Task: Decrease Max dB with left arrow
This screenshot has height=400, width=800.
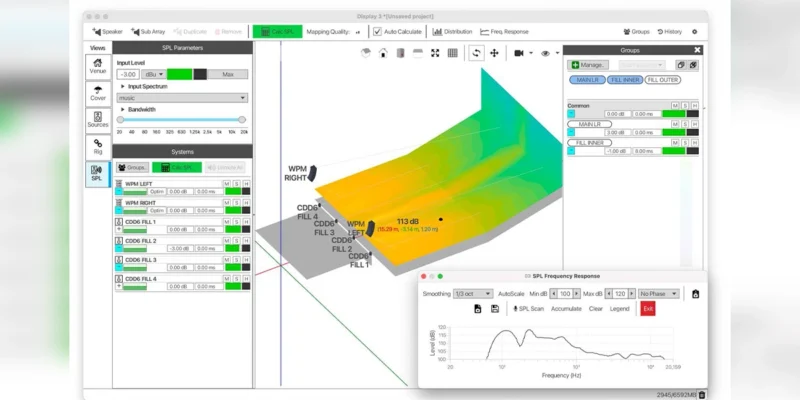Action: click(610, 294)
